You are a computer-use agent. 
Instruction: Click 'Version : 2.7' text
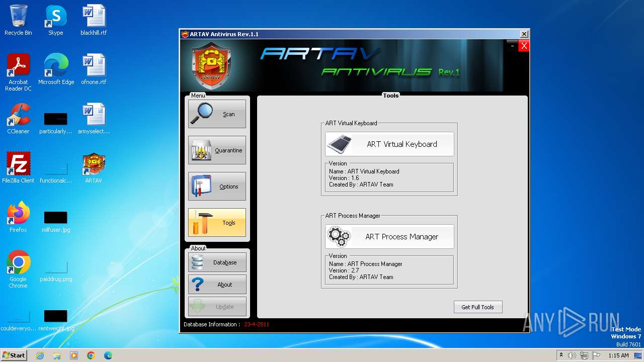tap(344, 270)
